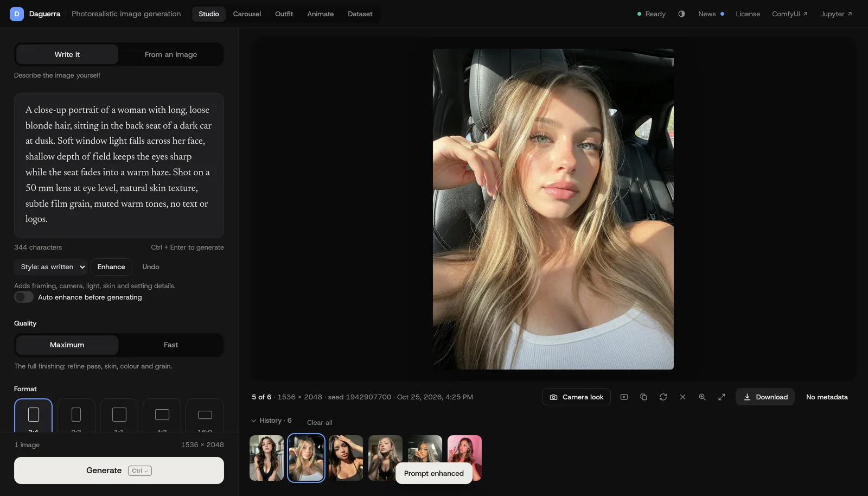
Task: Switch to Write it mode
Action: (x=67, y=54)
